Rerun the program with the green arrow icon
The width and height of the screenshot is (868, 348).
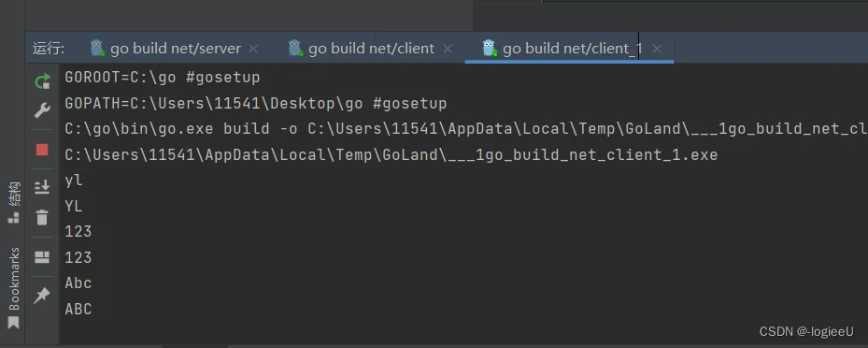coord(42,81)
